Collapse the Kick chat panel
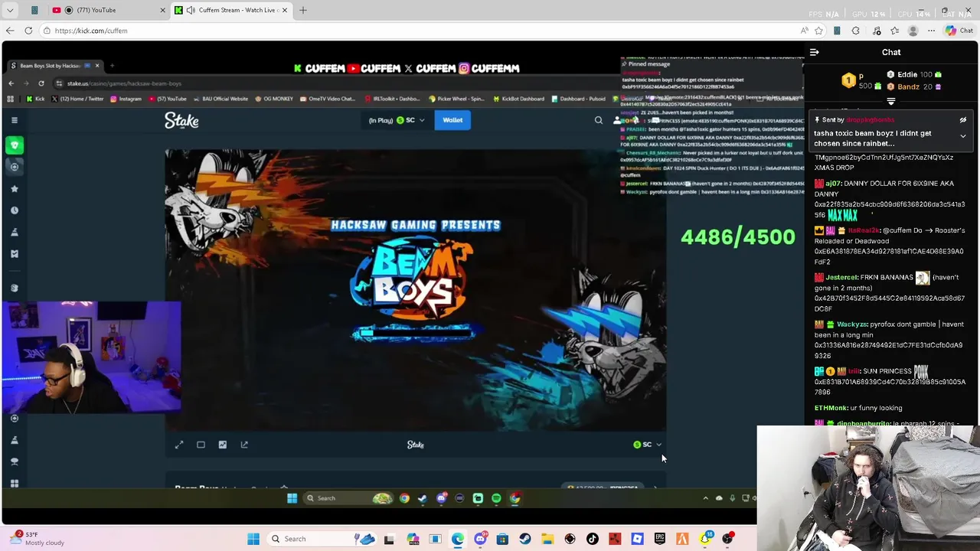The image size is (980, 551). [x=815, y=52]
